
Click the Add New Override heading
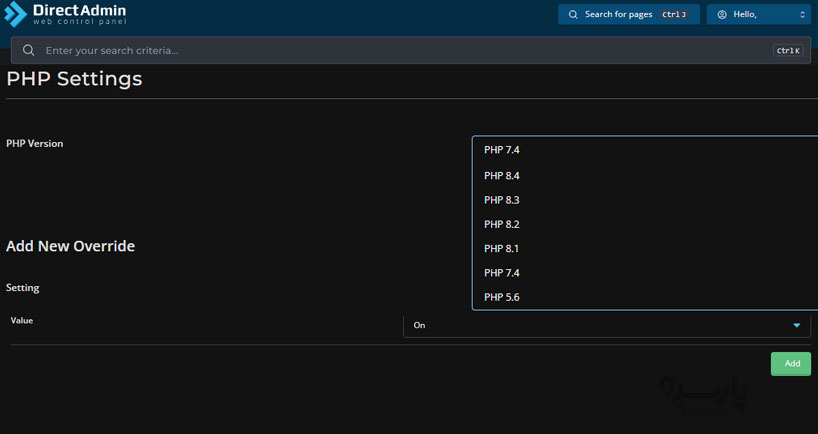click(70, 246)
